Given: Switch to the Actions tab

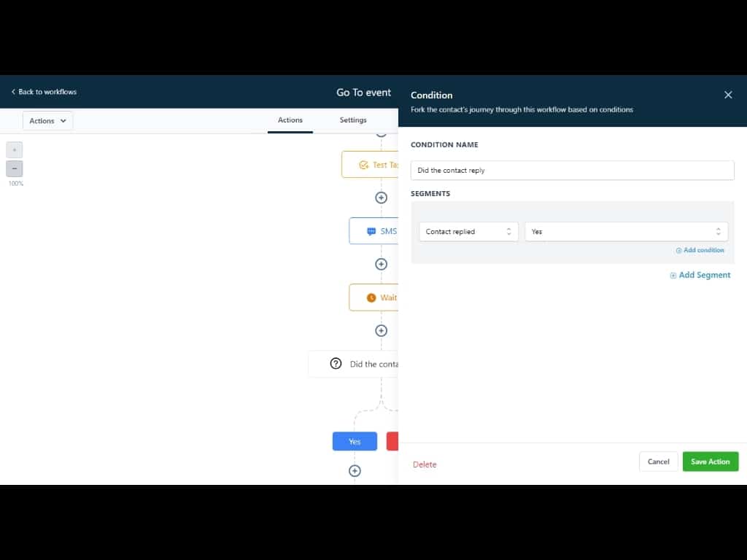Looking at the screenshot, I should [290, 120].
